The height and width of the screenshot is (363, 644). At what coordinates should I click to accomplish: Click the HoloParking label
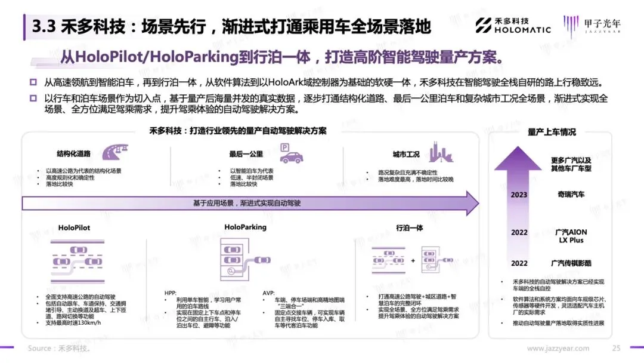pyautogui.click(x=245, y=227)
